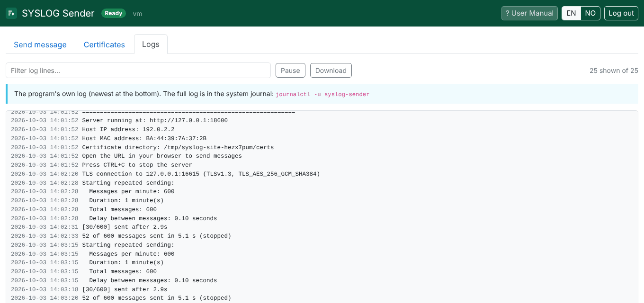Click the Host MAC address log line

tap(109, 138)
